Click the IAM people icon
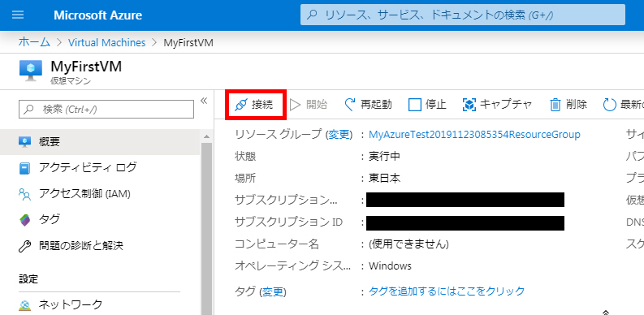Viewport: 644px width, 315px height. [25, 194]
